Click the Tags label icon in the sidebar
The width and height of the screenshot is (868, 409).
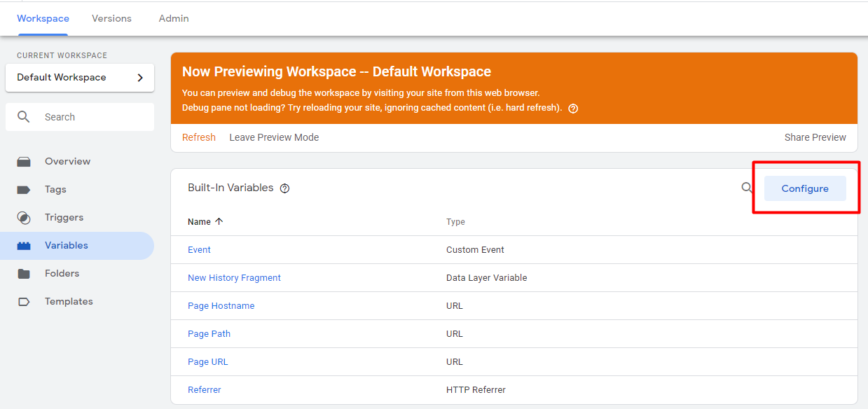pos(24,190)
